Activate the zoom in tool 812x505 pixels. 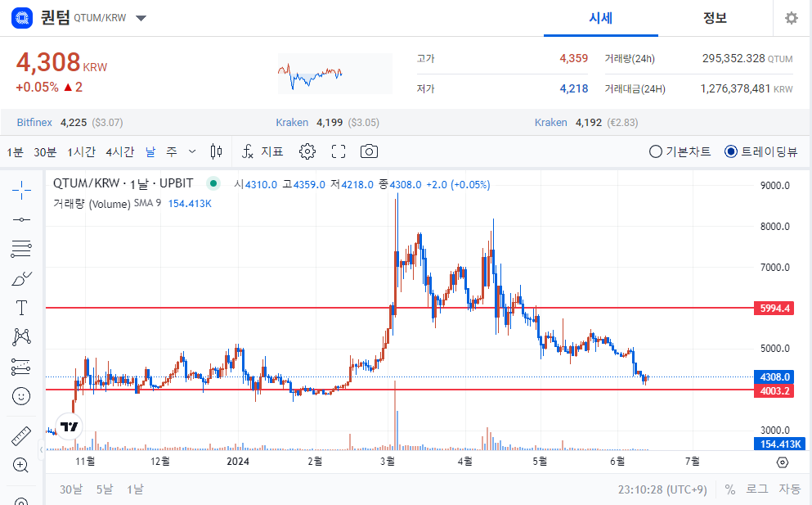click(20, 465)
